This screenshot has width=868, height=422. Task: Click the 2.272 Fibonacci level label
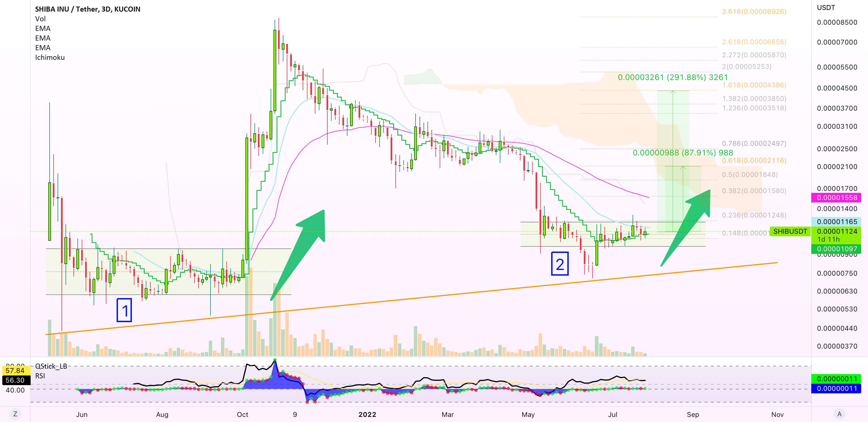(x=754, y=54)
